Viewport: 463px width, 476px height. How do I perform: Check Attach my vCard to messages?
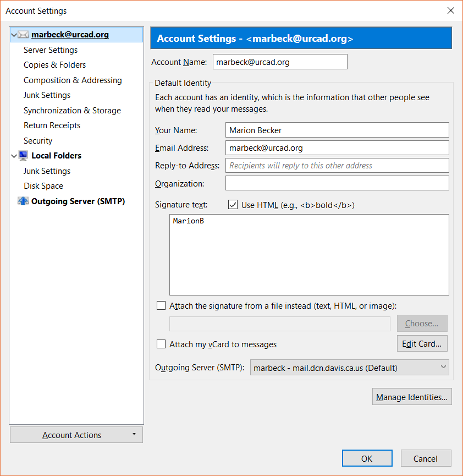click(161, 344)
